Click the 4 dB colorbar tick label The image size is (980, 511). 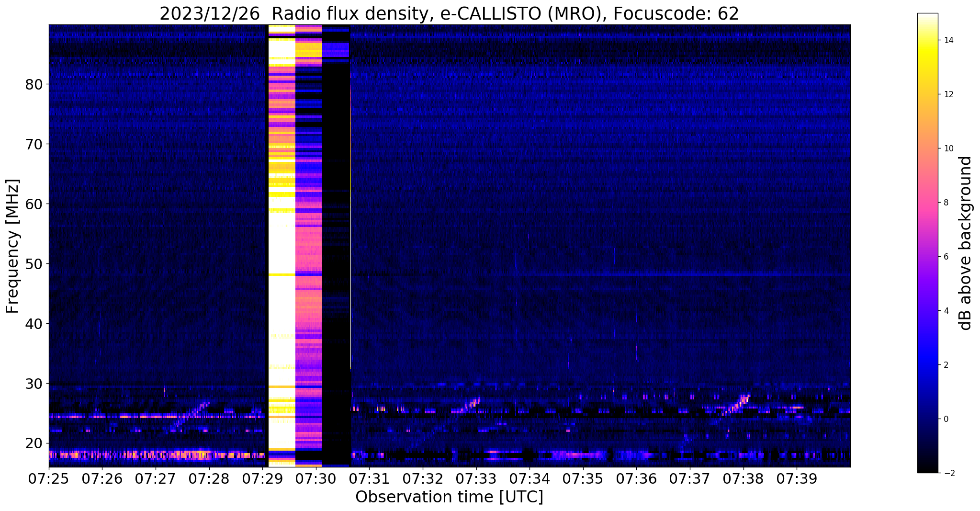[x=946, y=311]
